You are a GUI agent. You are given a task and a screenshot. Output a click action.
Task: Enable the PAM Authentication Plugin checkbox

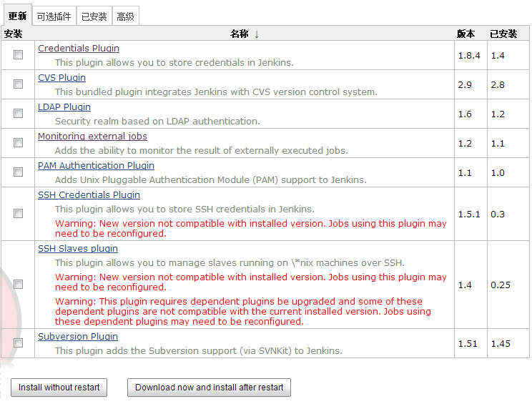(18, 172)
